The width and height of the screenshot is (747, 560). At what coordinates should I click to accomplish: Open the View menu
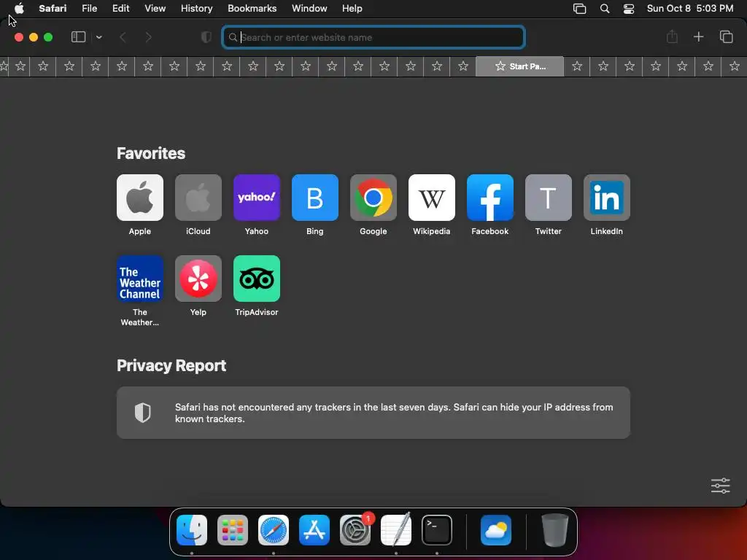tap(155, 9)
